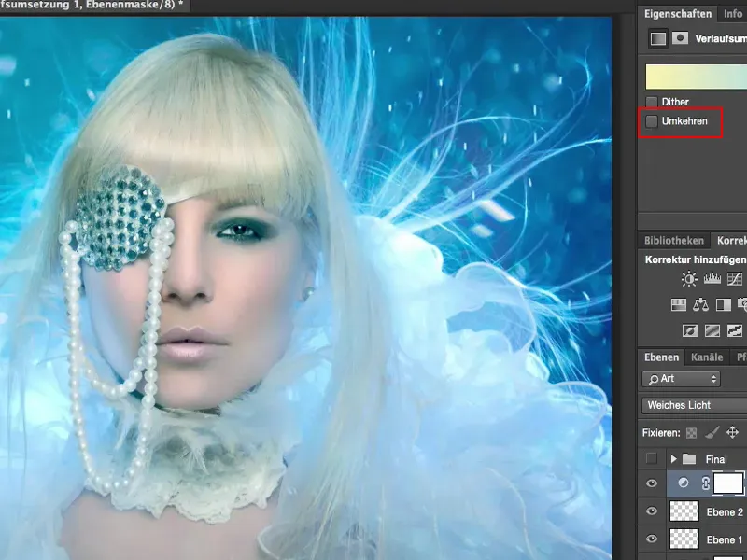Click the open document title tab
Screen dimensions: 747x560
click(x=95, y=7)
